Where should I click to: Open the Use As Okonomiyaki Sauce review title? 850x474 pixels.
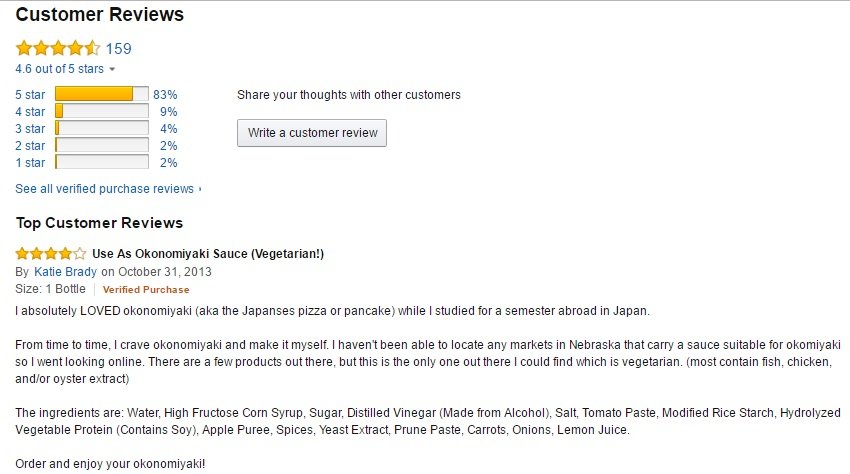click(208, 254)
